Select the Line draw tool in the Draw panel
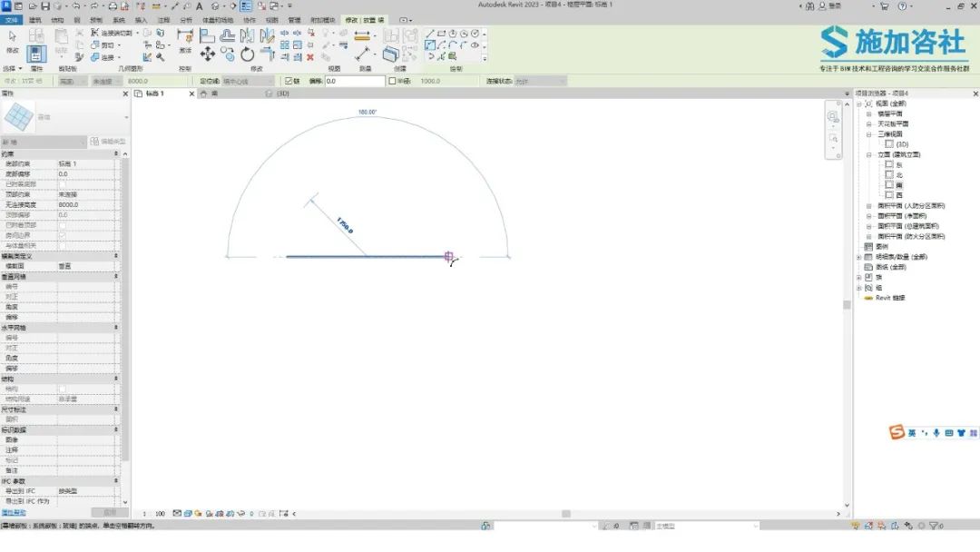 point(430,34)
